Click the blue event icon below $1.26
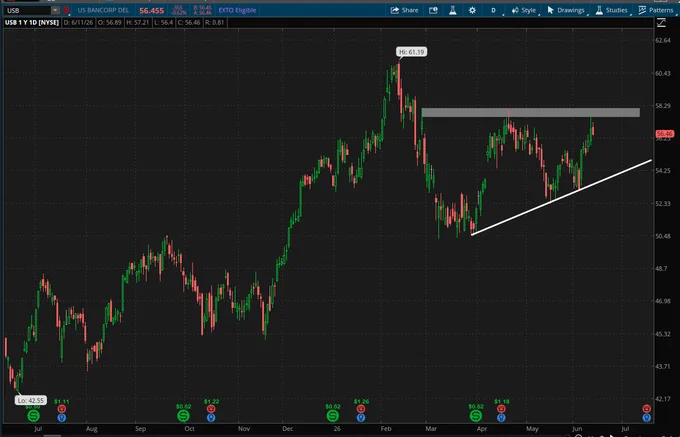Image resolution: width=680 pixels, height=437 pixels. click(x=361, y=418)
